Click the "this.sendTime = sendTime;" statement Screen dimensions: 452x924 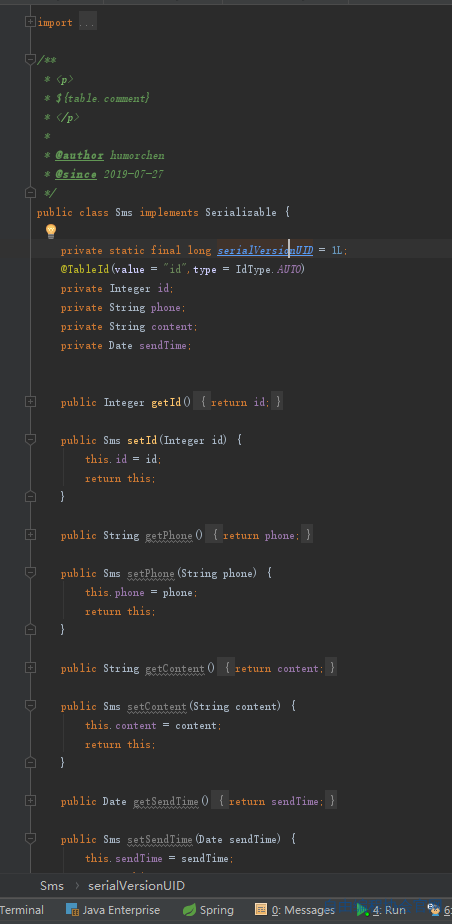pyautogui.click(x=159, y=858)
